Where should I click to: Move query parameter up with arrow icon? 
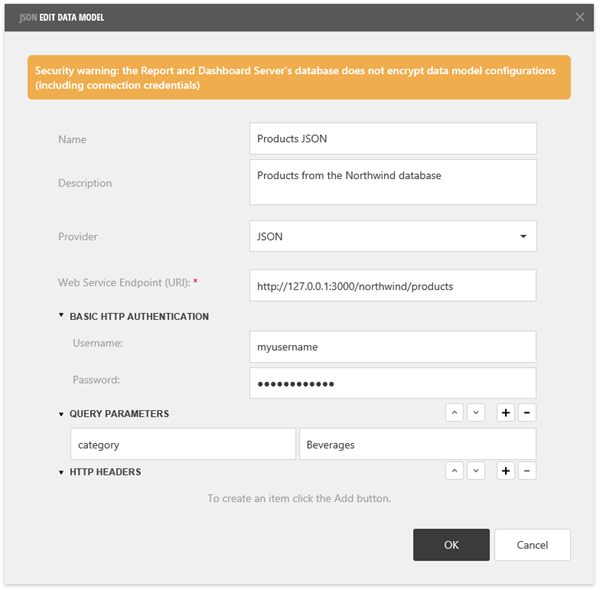[455, 413]
